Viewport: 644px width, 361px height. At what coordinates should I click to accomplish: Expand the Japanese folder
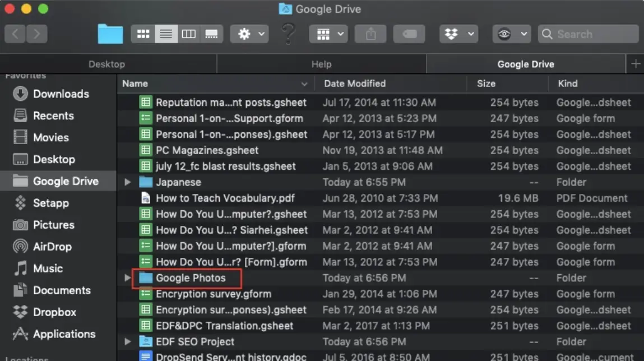(127, 182)
